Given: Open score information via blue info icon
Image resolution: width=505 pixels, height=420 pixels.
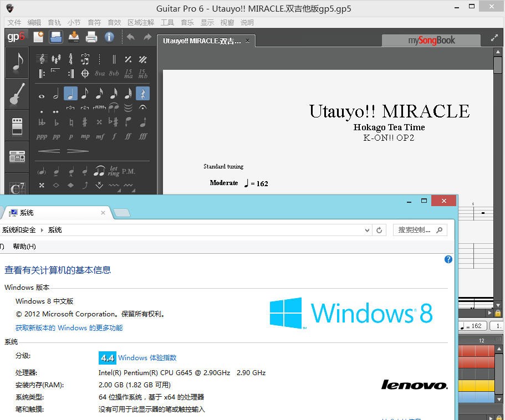Looking at the screenshot, I should click(109, 37).
